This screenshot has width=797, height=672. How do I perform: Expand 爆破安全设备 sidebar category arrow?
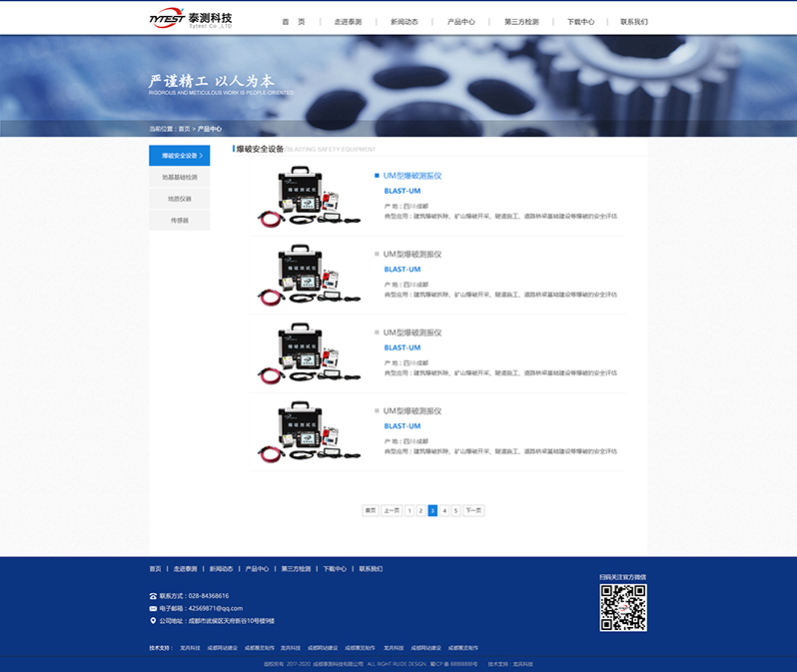202,156
